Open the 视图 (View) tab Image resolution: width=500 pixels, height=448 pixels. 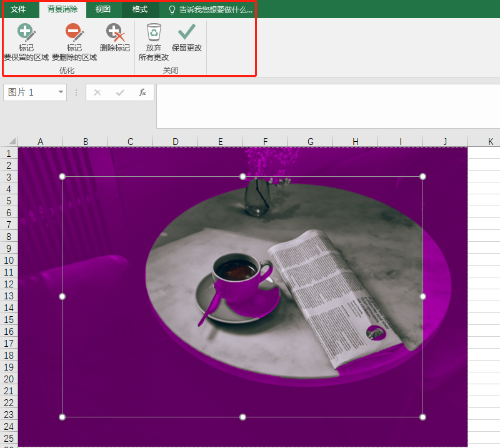pos(103,9)
